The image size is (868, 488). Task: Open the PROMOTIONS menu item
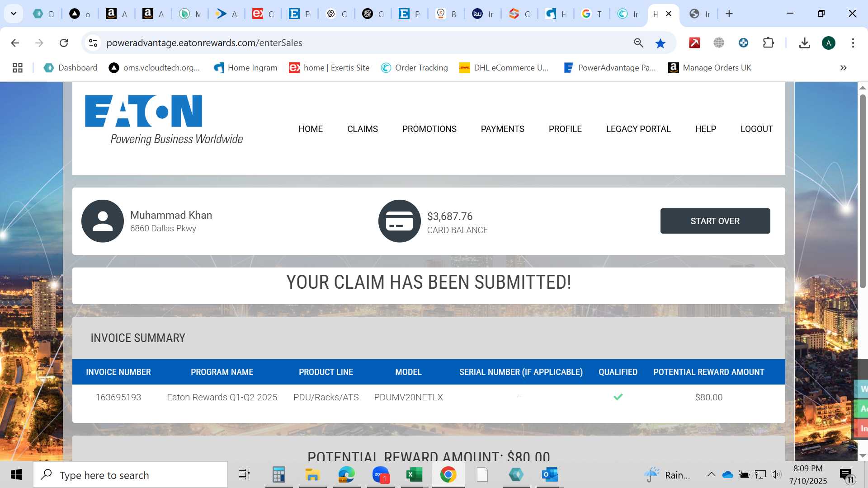[429, 129]
